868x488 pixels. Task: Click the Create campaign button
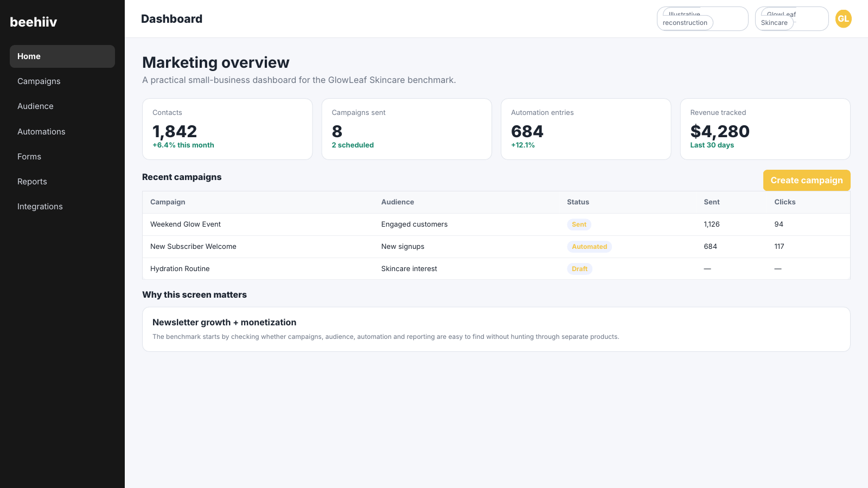tap(807, 181)
